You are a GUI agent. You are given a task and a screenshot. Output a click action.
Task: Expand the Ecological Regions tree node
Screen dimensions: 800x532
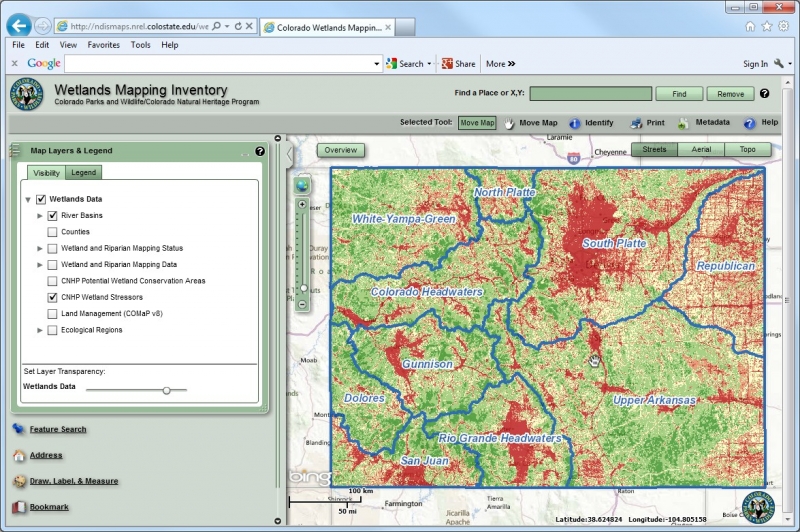point(40,330)
